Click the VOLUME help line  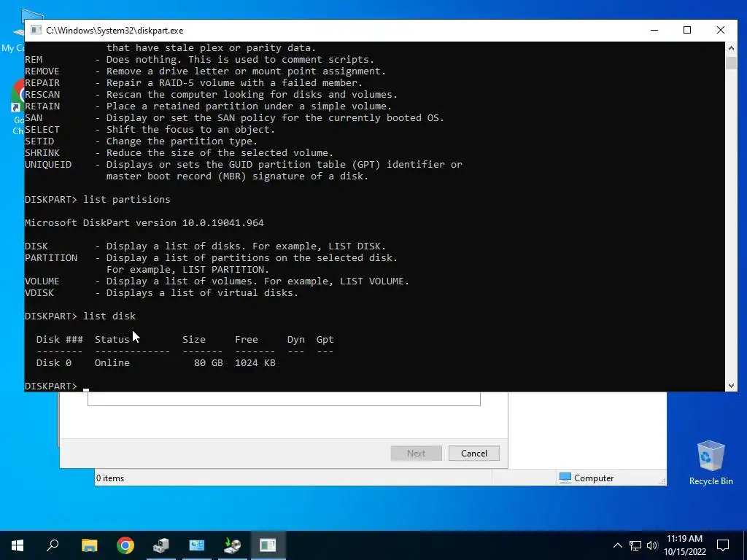tap(217, 281)
